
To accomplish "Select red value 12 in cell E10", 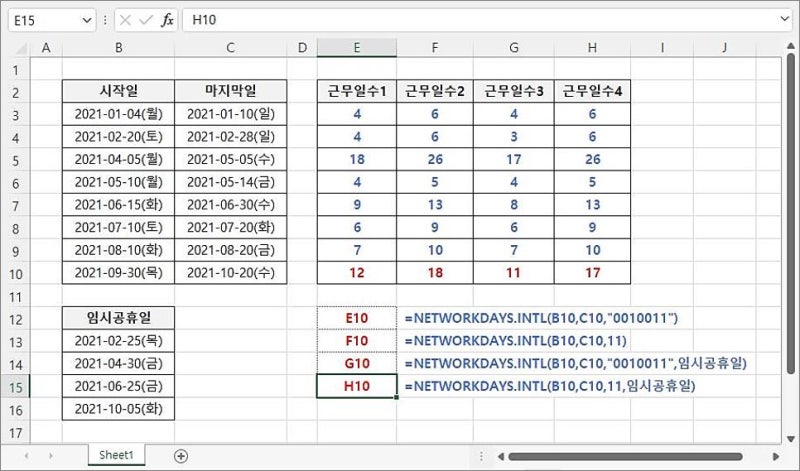I will tap(357, 272).
